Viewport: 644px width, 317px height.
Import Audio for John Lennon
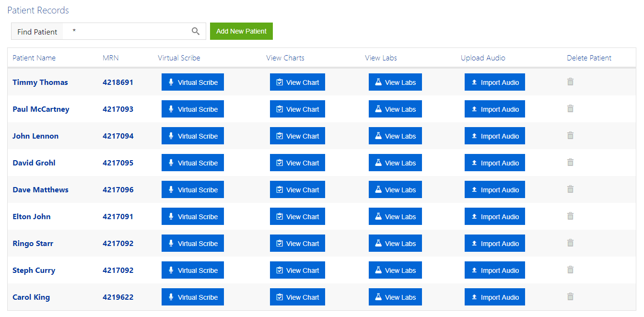point(495,136)
